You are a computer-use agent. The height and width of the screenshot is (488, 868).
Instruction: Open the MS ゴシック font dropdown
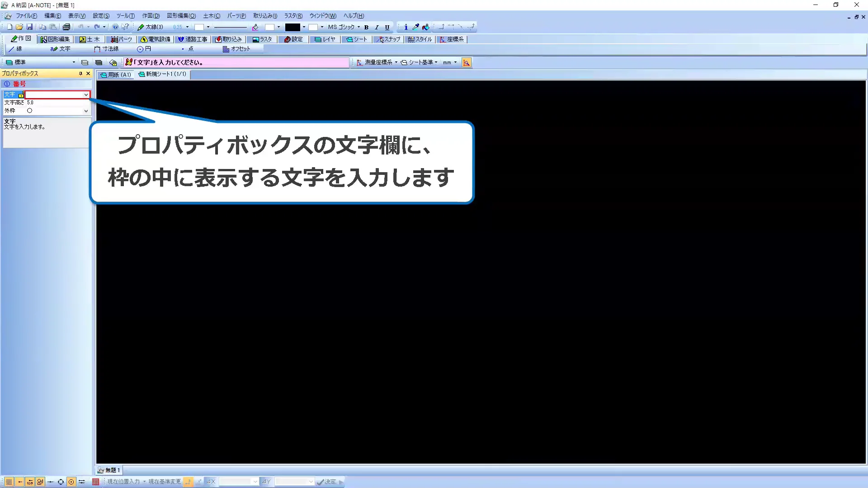click(x=359, y=27)
